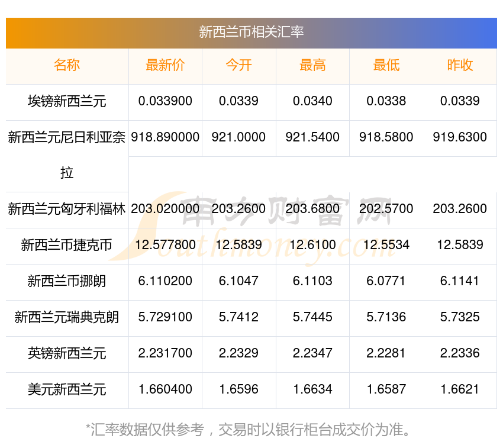Click the high value 1.6634
The image size is (503, 448).
click(312, 389)
